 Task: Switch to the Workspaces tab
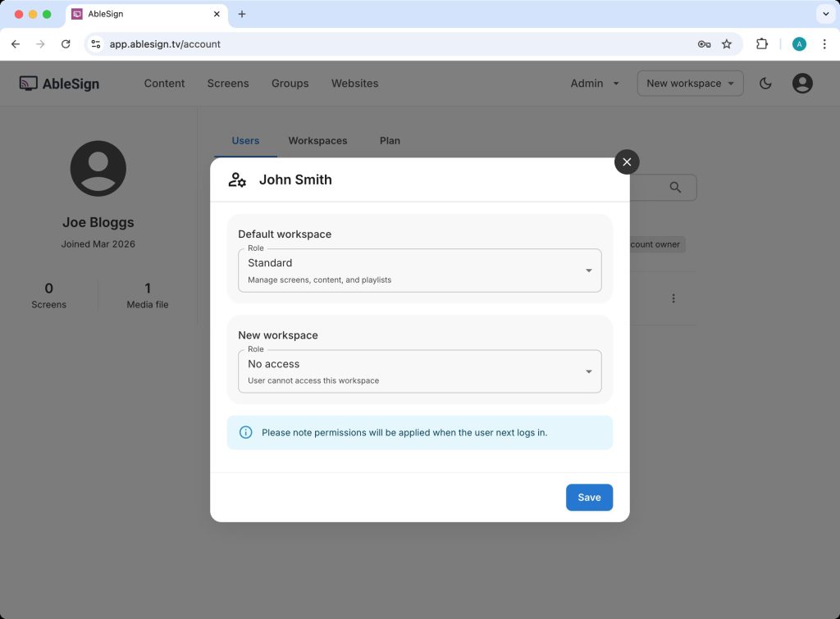317,140
